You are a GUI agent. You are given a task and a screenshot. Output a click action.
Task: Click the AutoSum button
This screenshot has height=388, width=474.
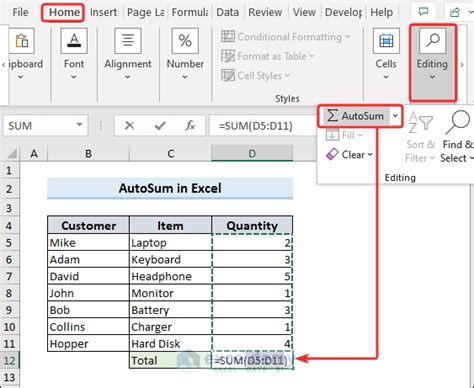tap(356, 116)
